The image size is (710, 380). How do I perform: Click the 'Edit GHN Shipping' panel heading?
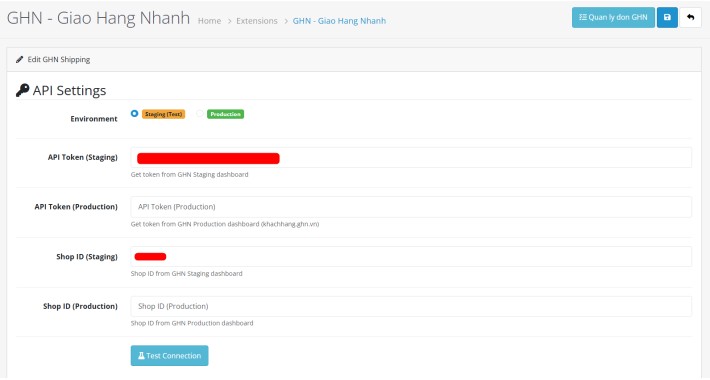tap(59, 59)
